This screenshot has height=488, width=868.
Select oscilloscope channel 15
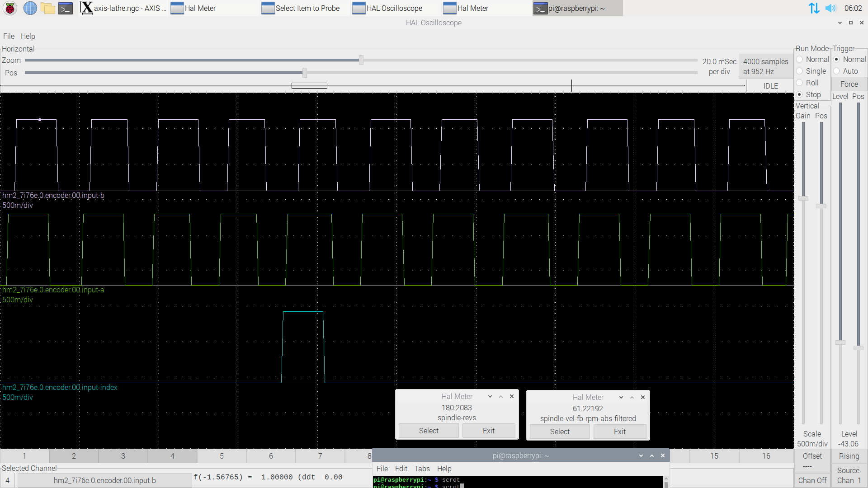714,456
